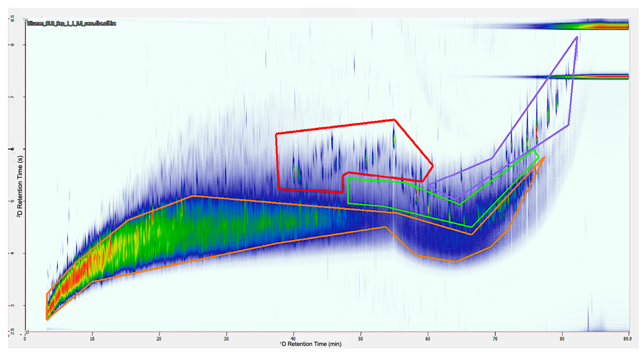Click the plus icon at the plot origin corner

coord(27,332)
